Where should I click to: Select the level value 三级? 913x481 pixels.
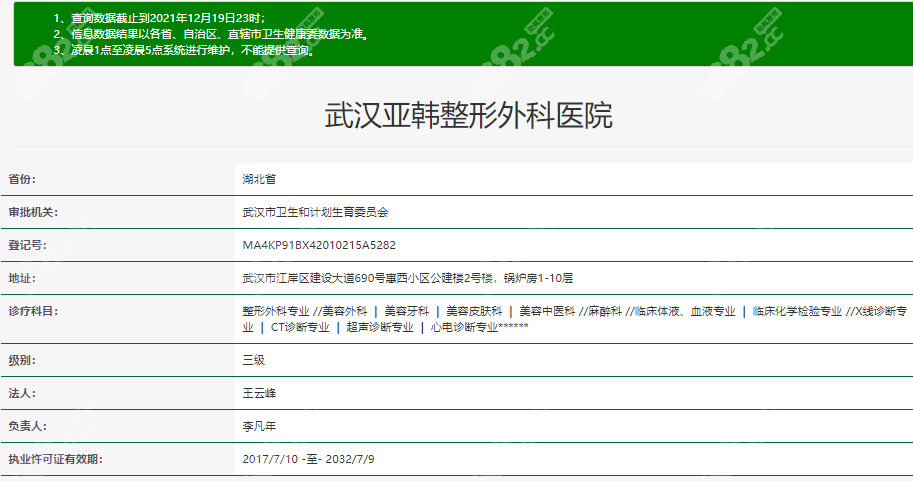[253, 360]
